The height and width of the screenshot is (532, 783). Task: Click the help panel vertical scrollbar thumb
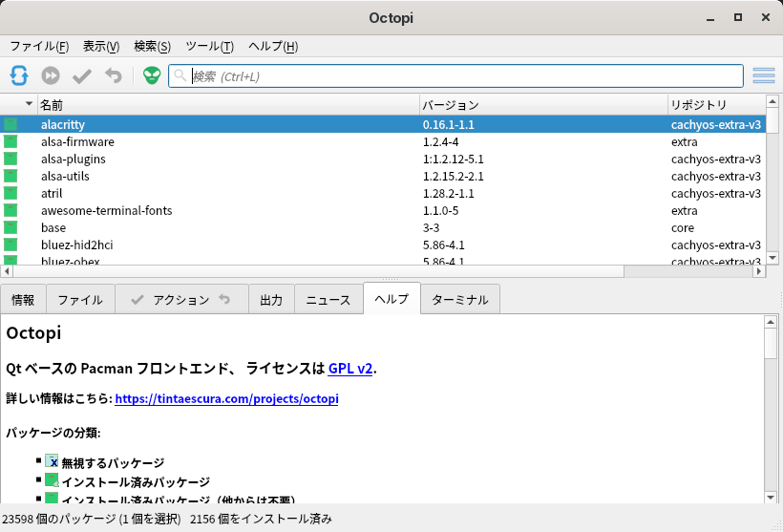[771, 343]
